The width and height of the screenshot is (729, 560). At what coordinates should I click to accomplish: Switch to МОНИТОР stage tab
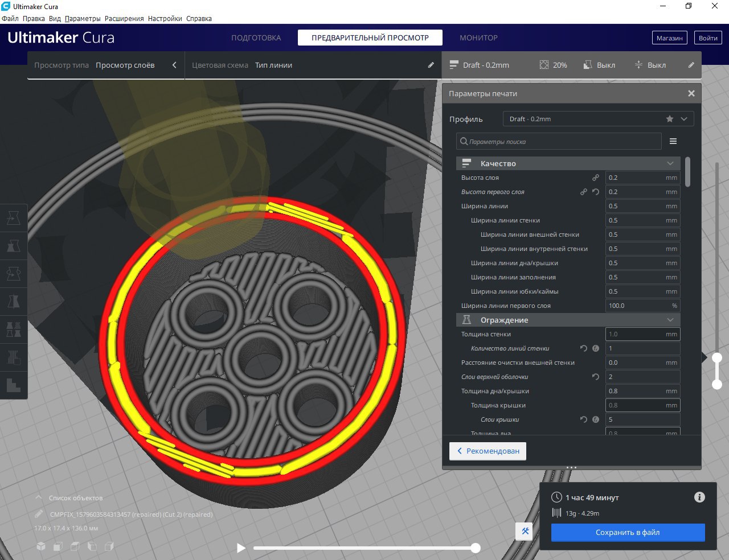(x=478, y=38)
